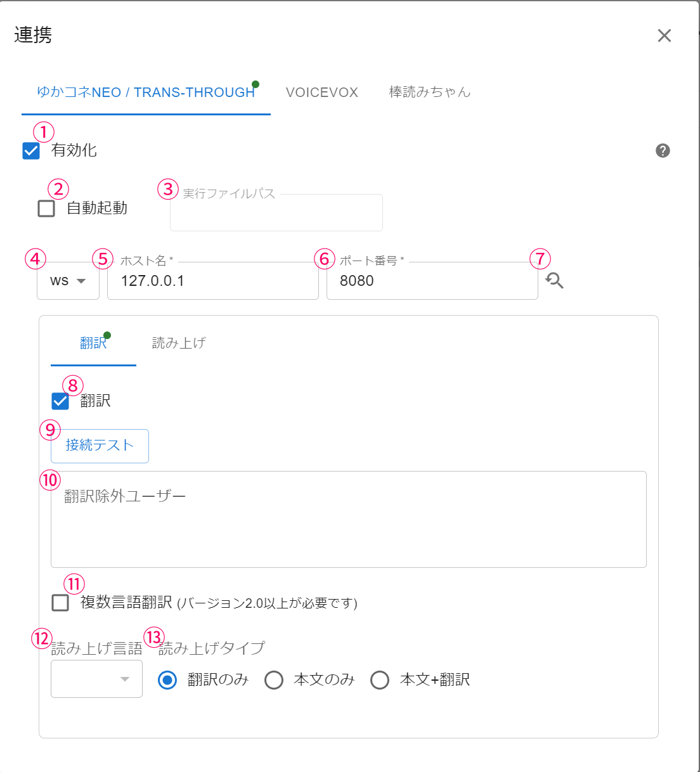Viewport: 700px width, 772px height.
Task: Toggle the 翻訳 checkbox
Action: 60,401
